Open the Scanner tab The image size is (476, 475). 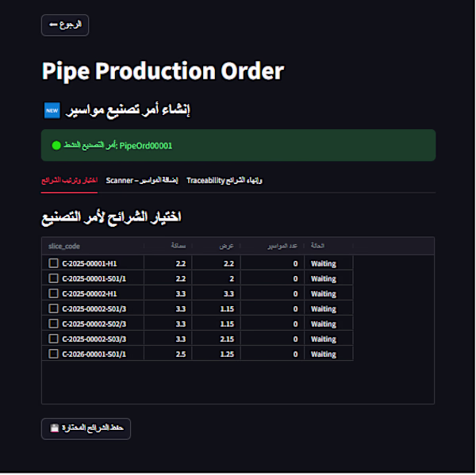[x=142, y=180]
